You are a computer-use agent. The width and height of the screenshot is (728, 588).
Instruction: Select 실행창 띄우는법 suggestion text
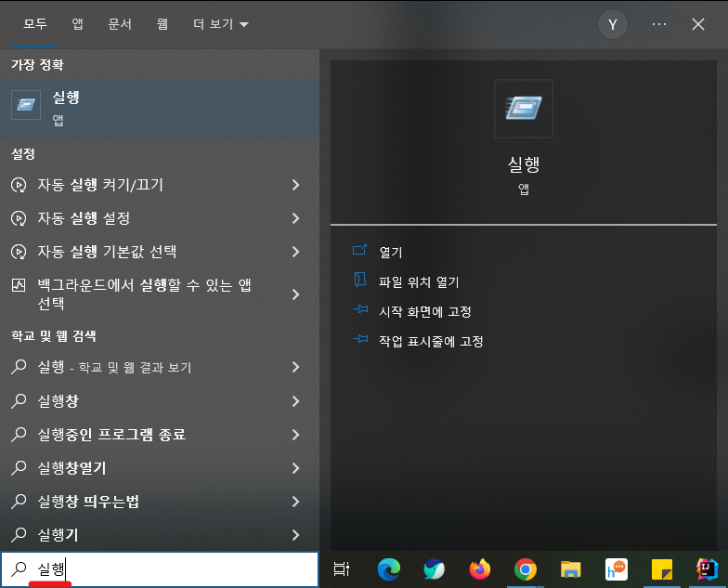click(88, 502)
